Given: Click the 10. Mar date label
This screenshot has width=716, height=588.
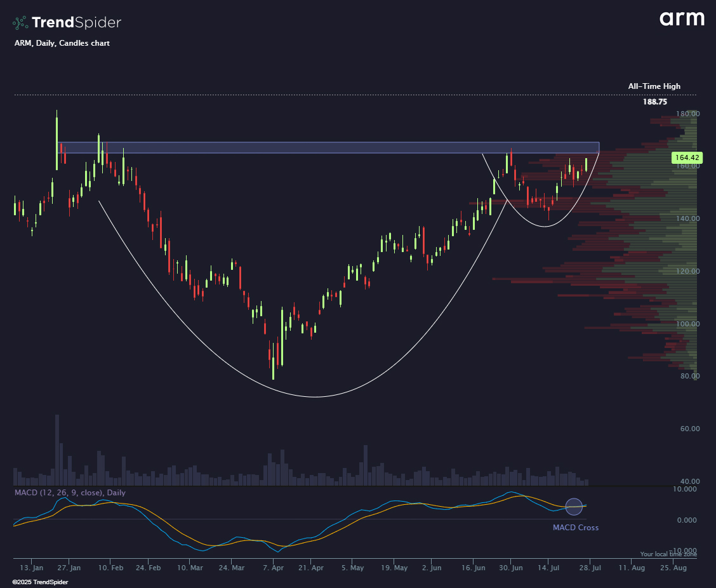Looking at the screenshot, I should pos(190,568).
